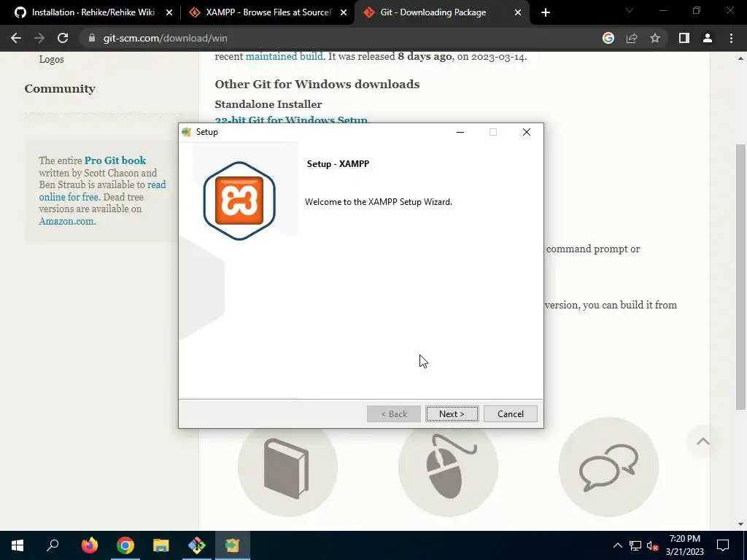Screen dimensions: 747x560
Task: Open the Git installer taskbar icon
Action: [197, 545]
